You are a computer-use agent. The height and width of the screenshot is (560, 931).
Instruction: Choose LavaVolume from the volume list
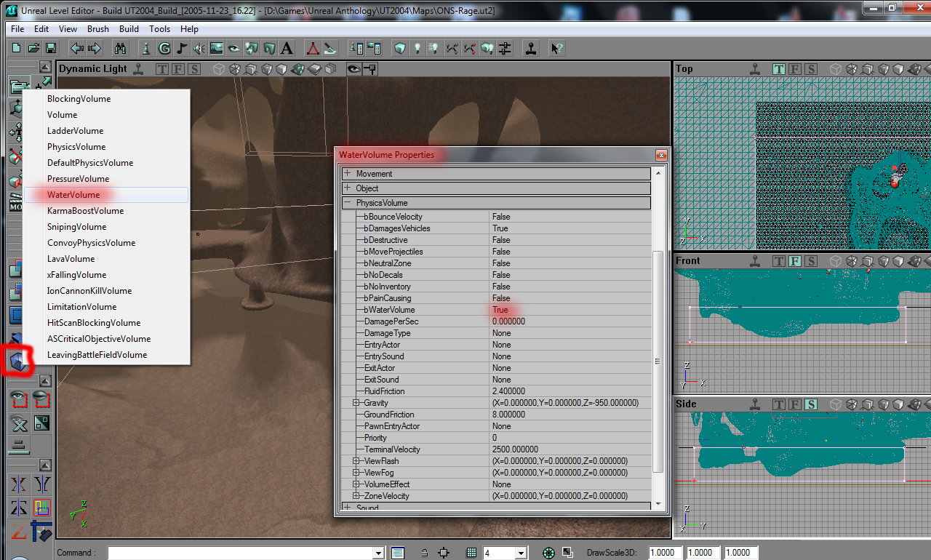pyautogui.click(x=71, y=259)
